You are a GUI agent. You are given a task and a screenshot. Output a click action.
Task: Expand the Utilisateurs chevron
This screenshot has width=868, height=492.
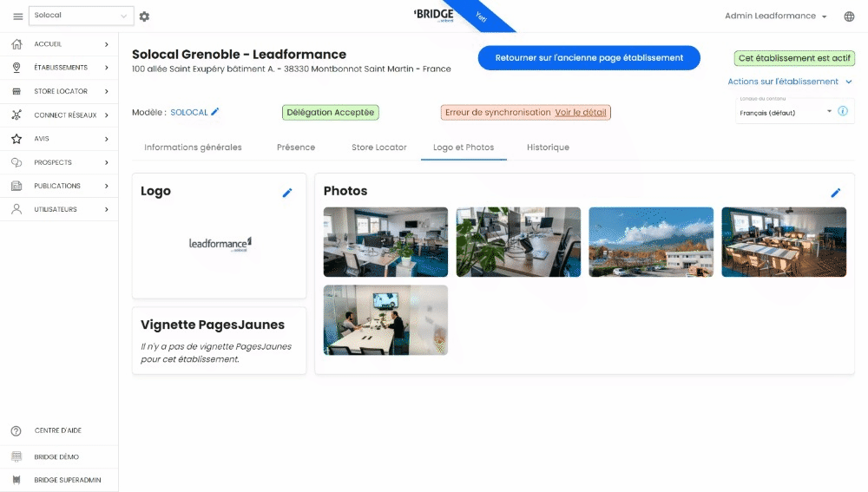(x=107, y=209)
